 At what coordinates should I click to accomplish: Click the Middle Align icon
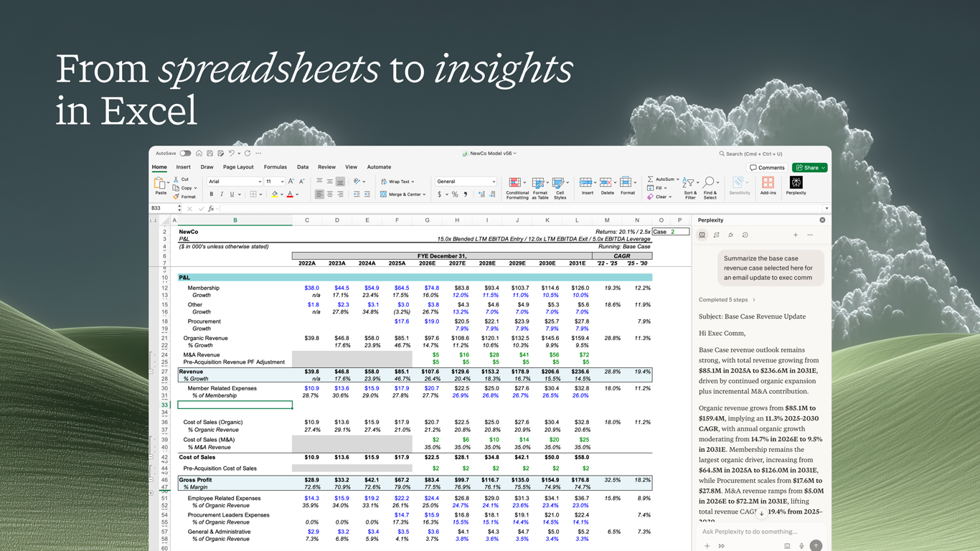(330, 182)
